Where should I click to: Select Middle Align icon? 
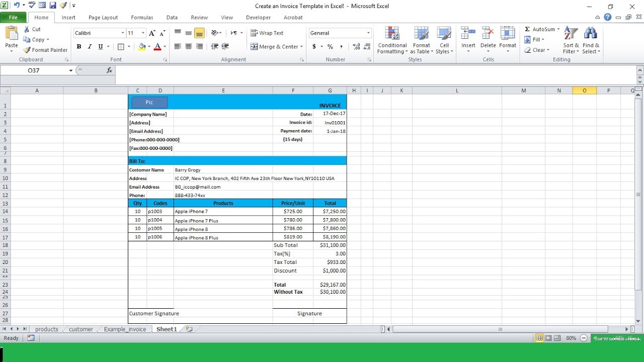click(189, 33)
